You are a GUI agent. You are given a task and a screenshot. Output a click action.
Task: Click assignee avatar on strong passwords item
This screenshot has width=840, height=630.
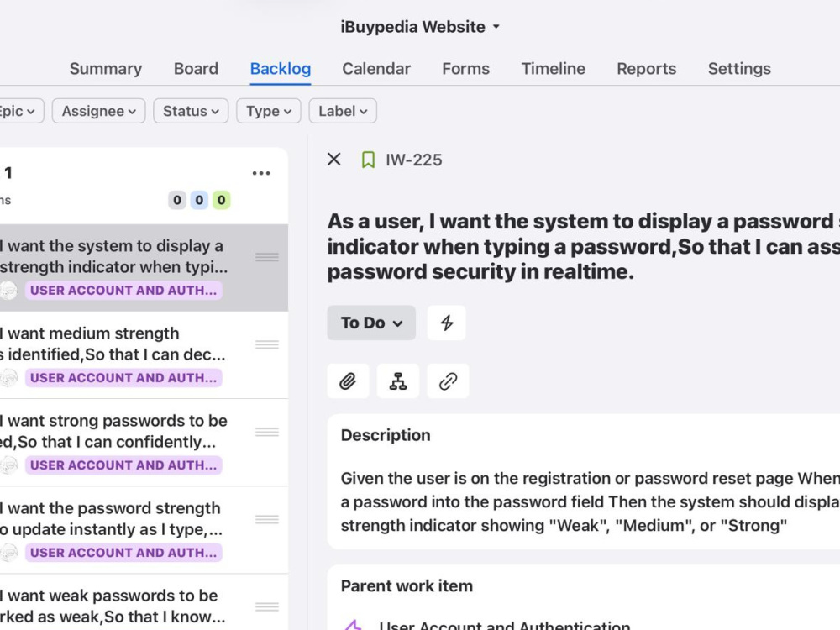coord(8,465)
